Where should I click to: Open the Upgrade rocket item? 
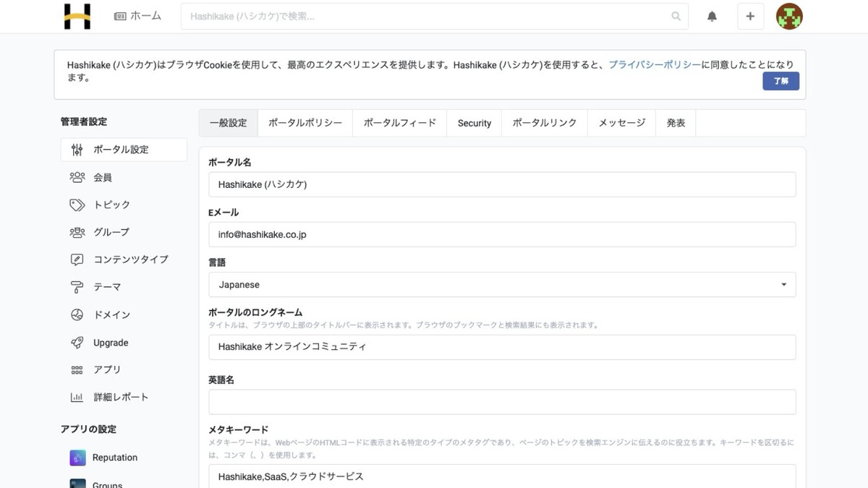[110, 343]
